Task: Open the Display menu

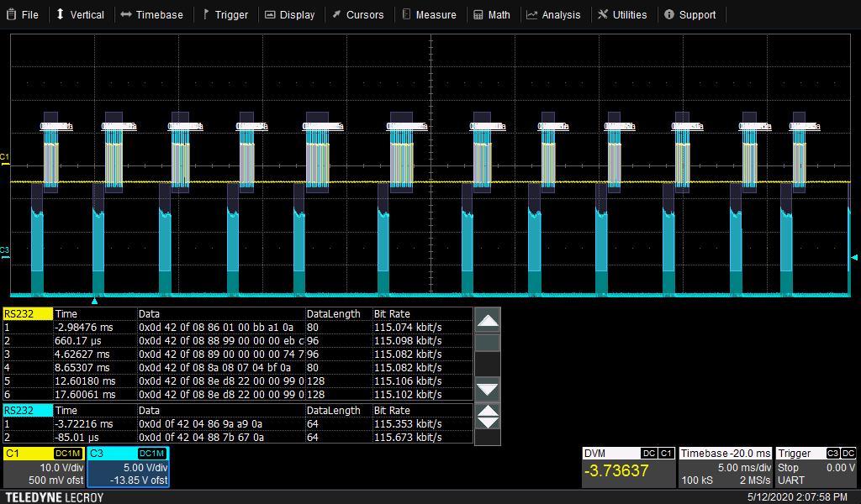Action: [290, 14]
